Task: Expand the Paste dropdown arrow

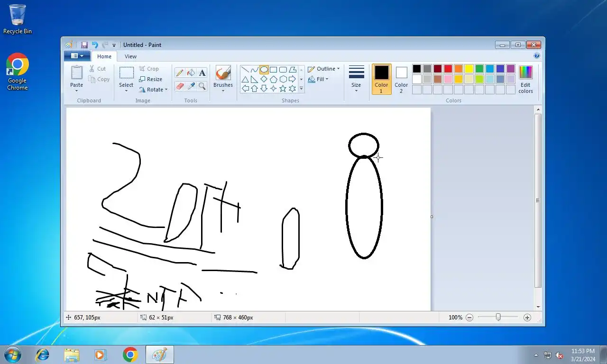Action: pos(77,90)
